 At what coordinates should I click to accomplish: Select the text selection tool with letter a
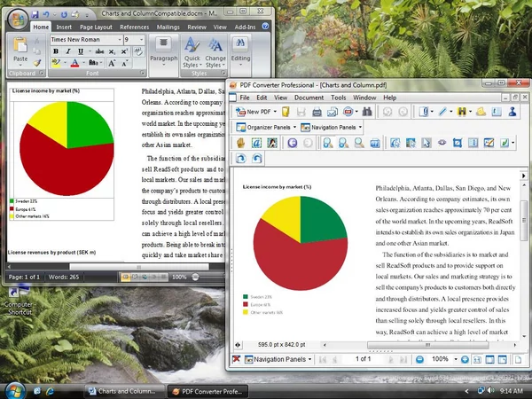click(x=256, y=143)
